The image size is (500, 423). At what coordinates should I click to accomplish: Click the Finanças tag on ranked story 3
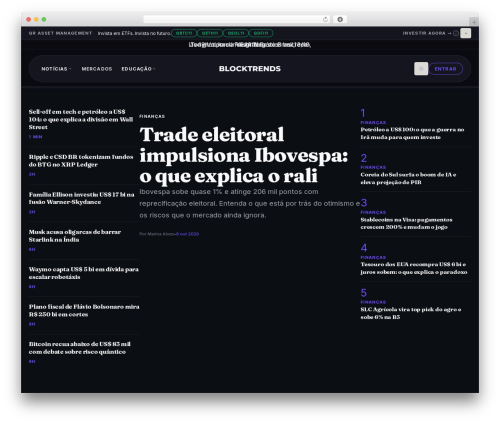click(373, 212)
